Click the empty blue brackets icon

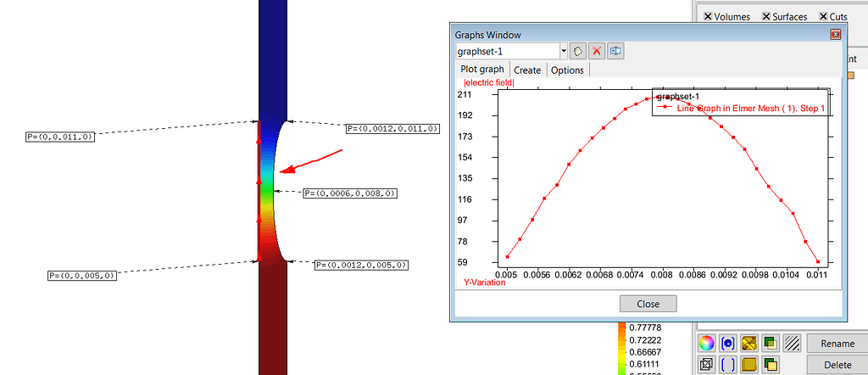tap(728, 365)
